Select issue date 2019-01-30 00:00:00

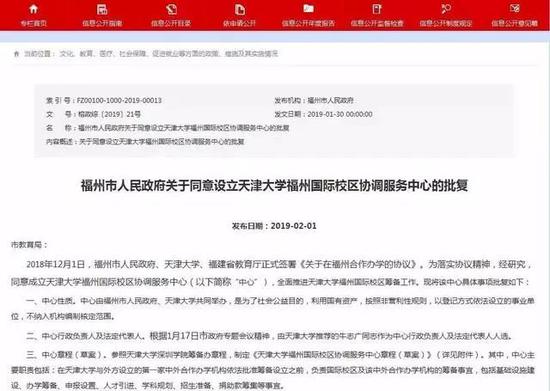pyautogui.click(x=340, y=114)
